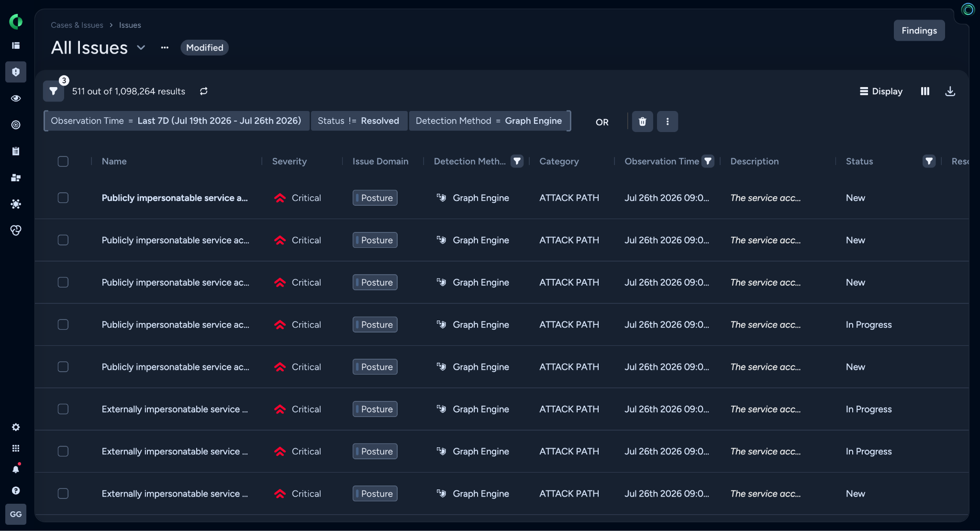Sort by the Name column header
Screen dimensions: 980x531
[114, 161]
